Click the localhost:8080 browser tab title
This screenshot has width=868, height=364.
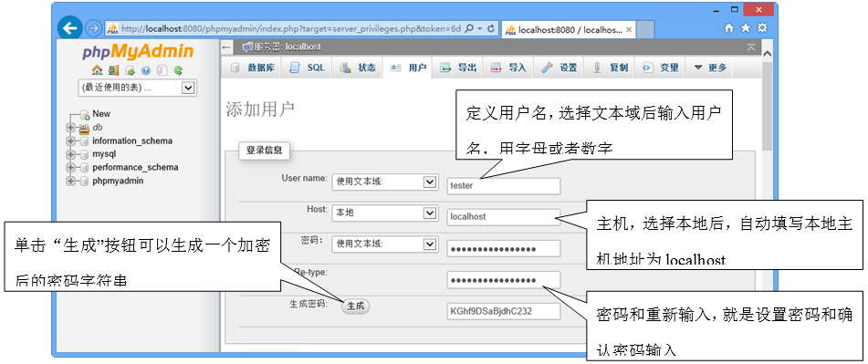pos(570,29)
